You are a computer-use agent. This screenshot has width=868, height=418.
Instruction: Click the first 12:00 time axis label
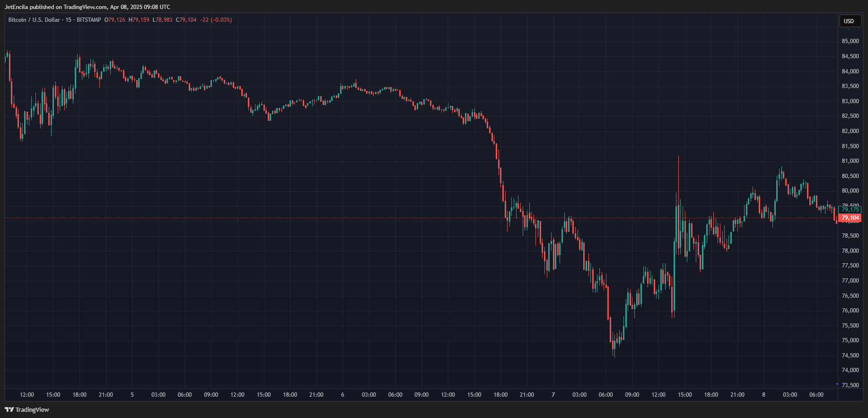27,395
